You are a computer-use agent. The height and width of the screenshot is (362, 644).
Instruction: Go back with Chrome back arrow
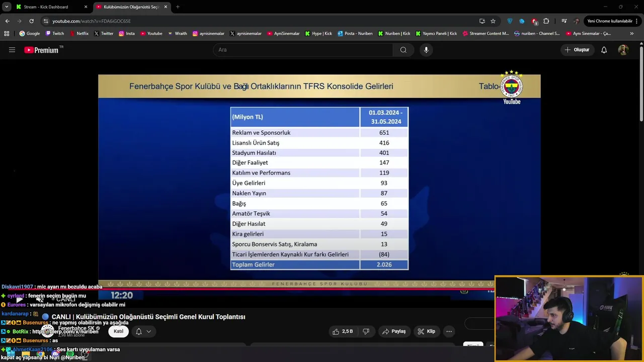(7, 21)
